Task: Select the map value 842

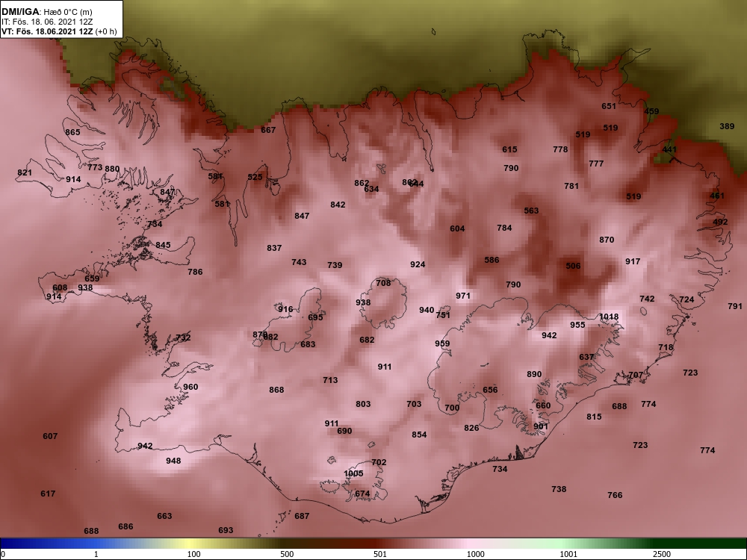Action: click(338, 205)
